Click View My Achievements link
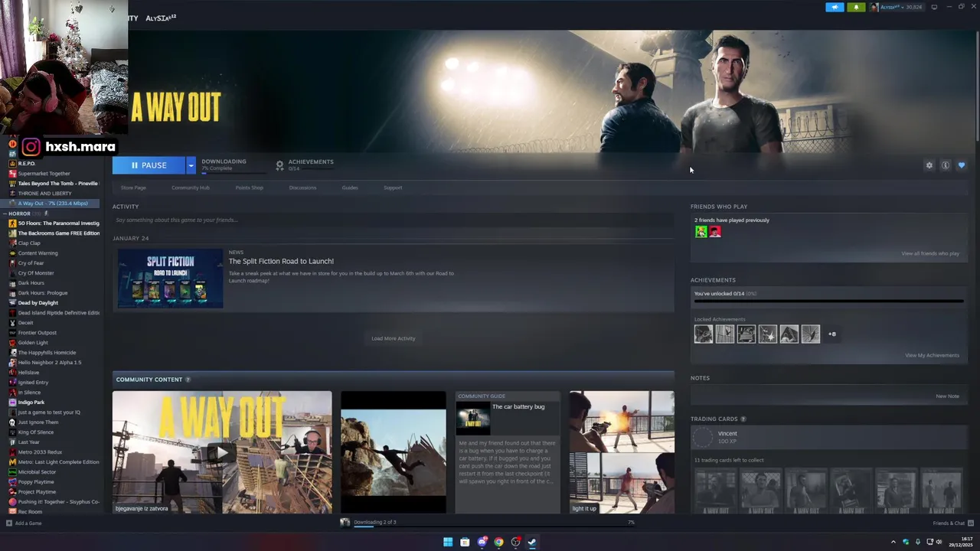 [x=932, y=355]
